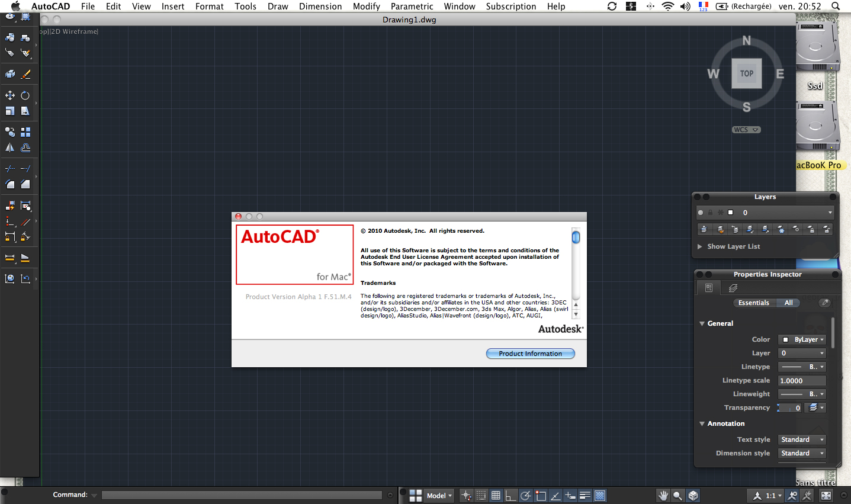Click the Layer Match icon in Layers
Viewport: 851px width, 504px height.
click(x=721, y=229)
